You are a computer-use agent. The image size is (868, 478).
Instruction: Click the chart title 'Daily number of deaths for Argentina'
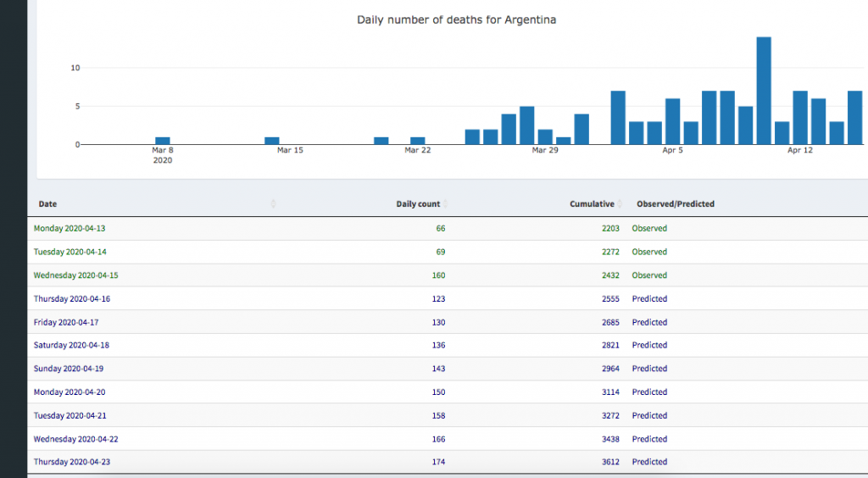coord(456,19)
